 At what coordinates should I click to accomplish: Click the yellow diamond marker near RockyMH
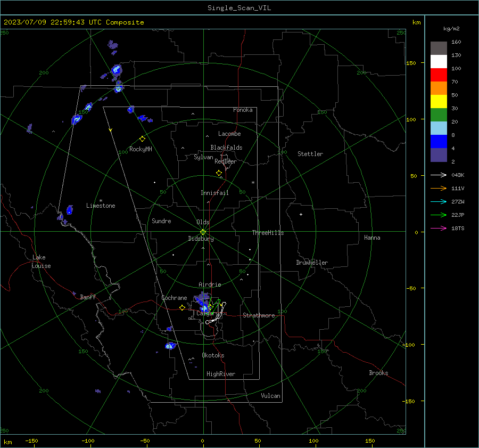(x=142, y=139)
